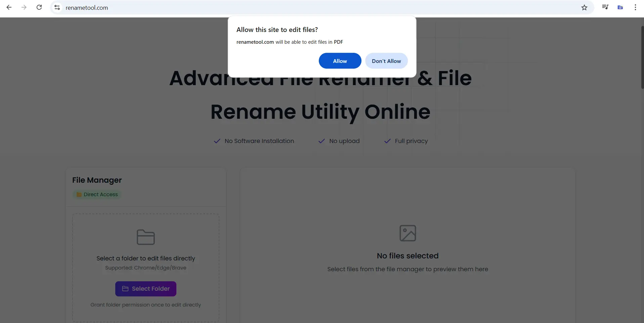Click the checkmark beside No upload
Image resolution: width=644 pixels, height=323 pixels.
click(322, 141)
